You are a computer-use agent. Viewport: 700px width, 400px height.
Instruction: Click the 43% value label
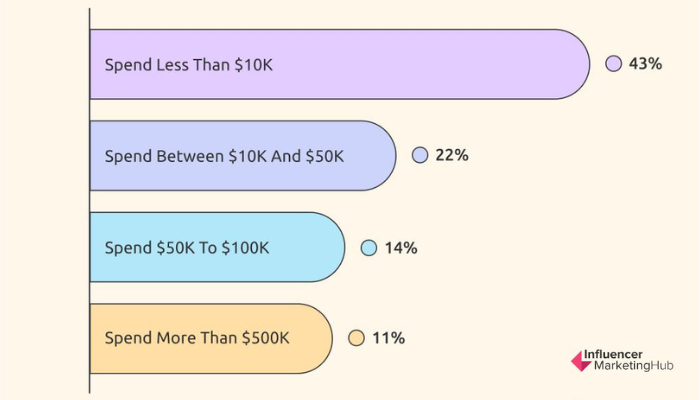[x=645, y=64]
